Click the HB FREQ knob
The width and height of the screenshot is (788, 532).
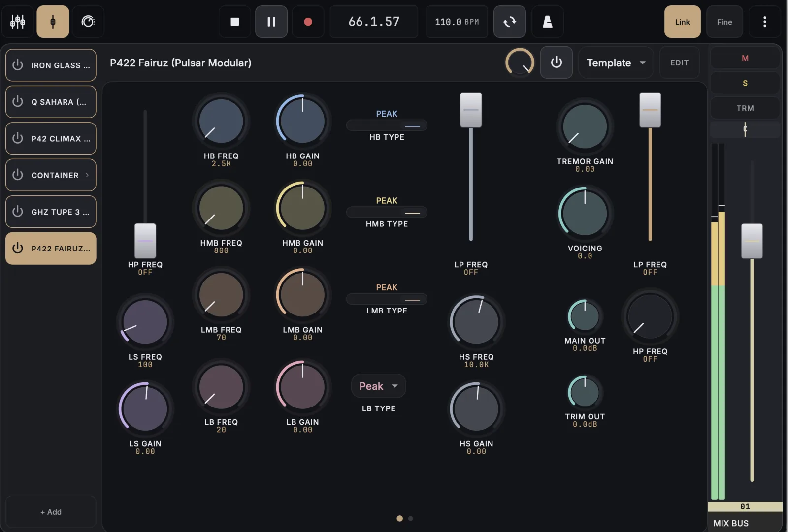(221, 121)
